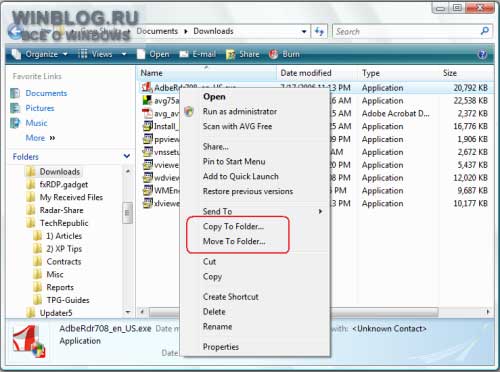Click the WMEn file icon
The image size is (500, 372).
[147, 190]
